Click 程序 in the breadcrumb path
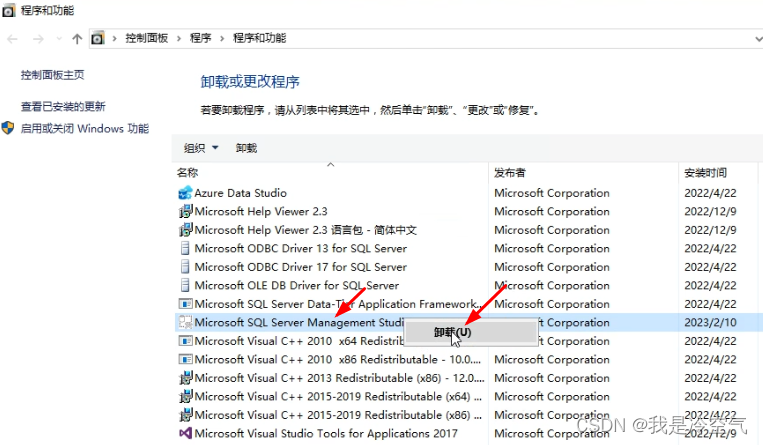Image resolution: width=763 pixels, height=445 pixels. [x=200, y=38]
